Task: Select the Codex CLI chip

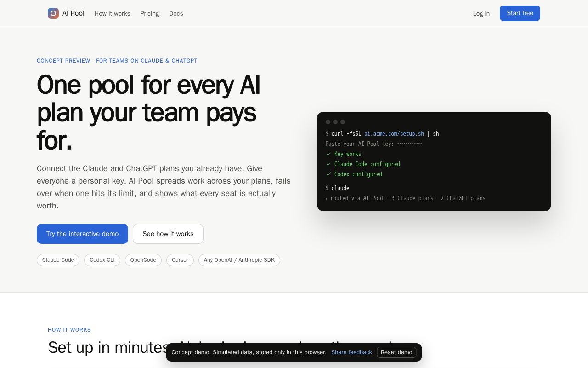Action: pos(102,260)
